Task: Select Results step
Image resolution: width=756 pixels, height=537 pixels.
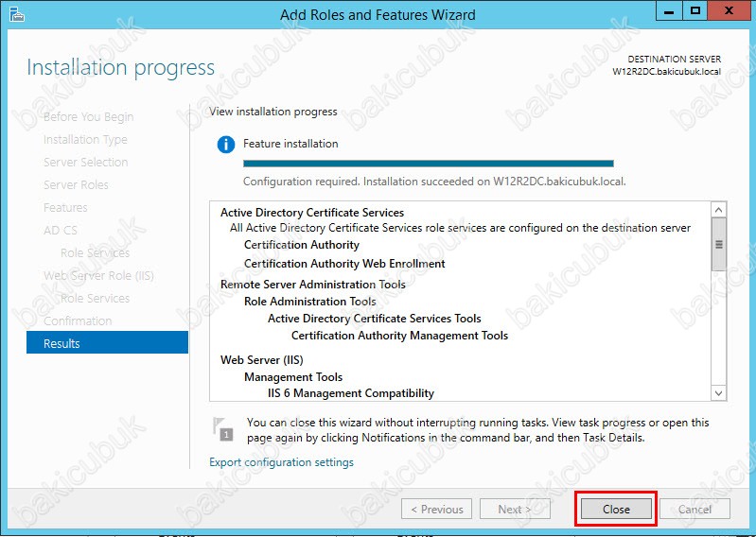Action: point(107,342)
